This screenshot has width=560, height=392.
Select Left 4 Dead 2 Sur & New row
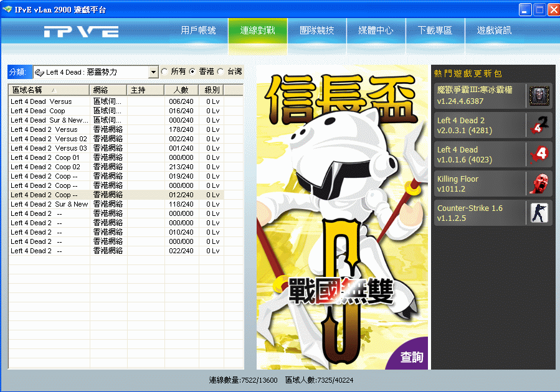[116, 204]
